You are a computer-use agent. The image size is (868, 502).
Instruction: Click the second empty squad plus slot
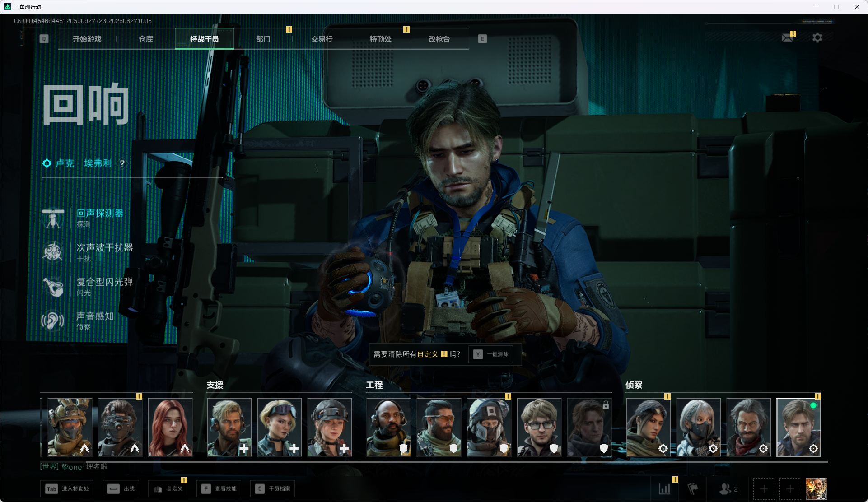click(790, 489)
